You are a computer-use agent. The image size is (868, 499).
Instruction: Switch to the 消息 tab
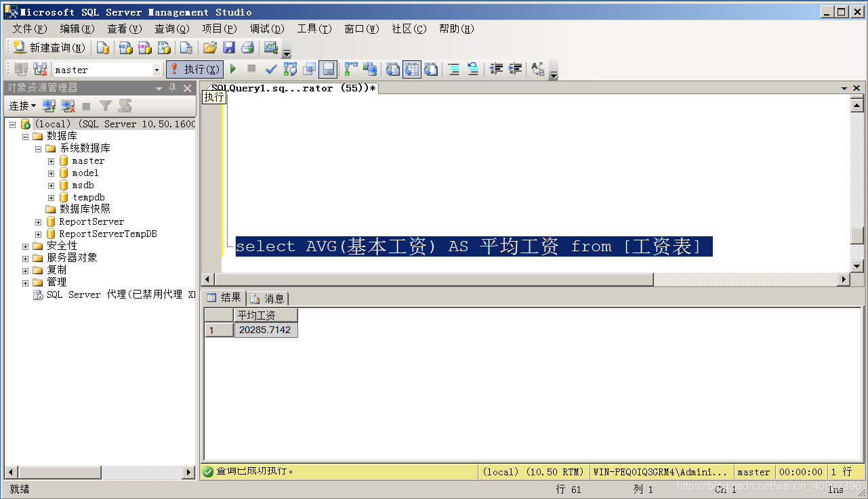pyautogui.click(x=268, y=298)
